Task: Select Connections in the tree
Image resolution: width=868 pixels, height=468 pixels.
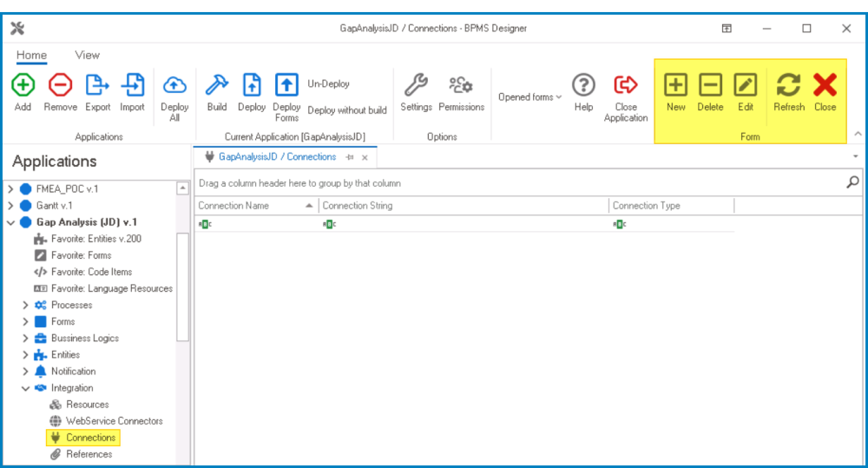Action: pos(91,438)
